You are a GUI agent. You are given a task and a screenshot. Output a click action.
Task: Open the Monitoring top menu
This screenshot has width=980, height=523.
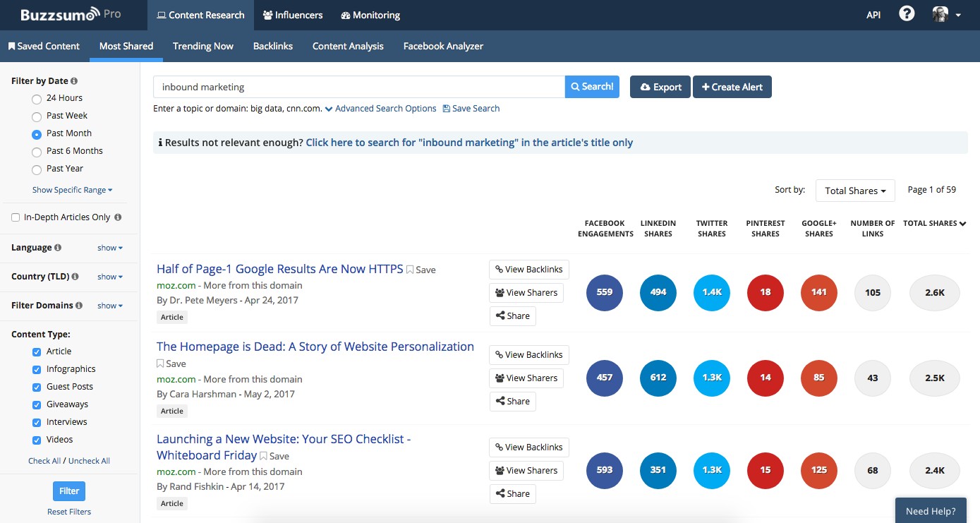[370, 15]
